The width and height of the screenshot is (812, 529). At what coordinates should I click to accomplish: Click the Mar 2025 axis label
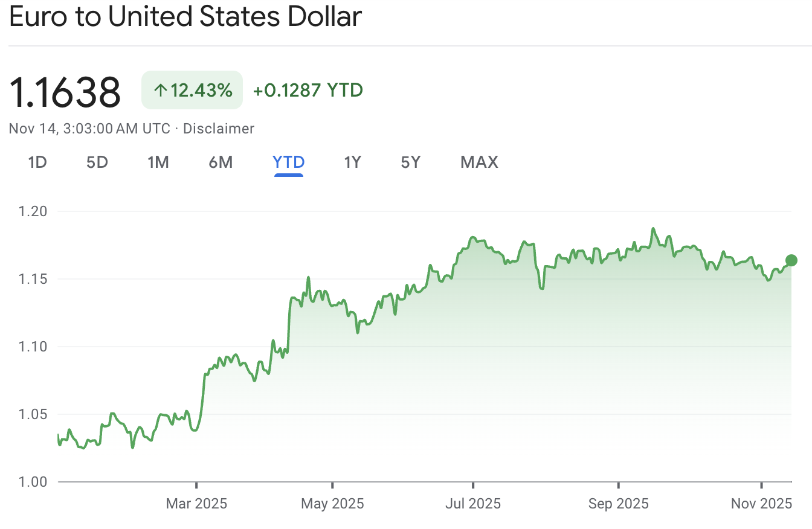(x=196, y=503)
